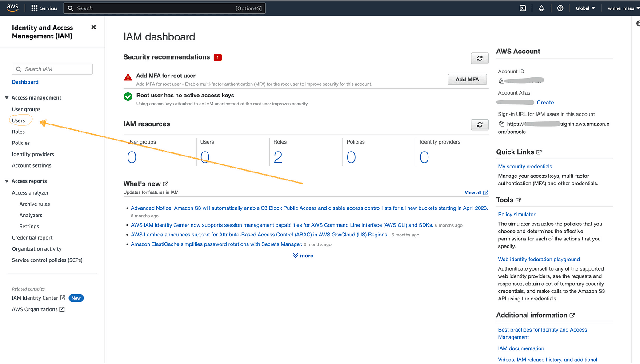Close the IAM navigation panel
The width and height of the screenshot is (640, 364).
[93, 27]
